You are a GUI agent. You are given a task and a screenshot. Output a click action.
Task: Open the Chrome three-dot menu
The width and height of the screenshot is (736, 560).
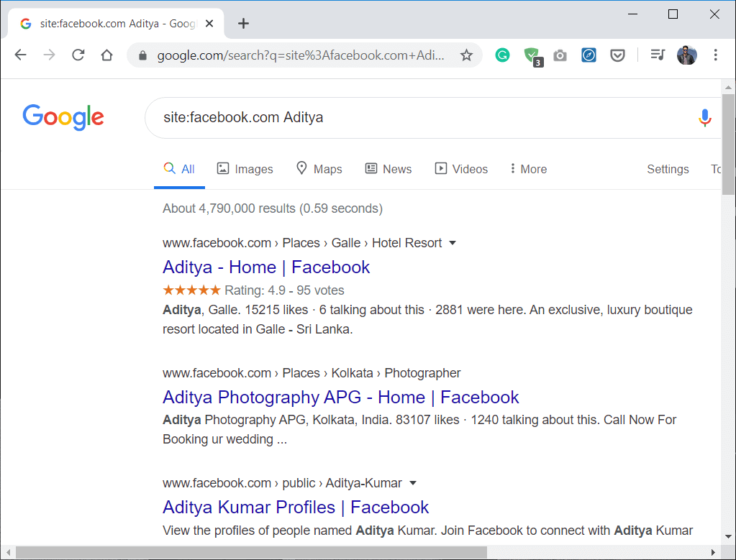click(x=716, y=55)
